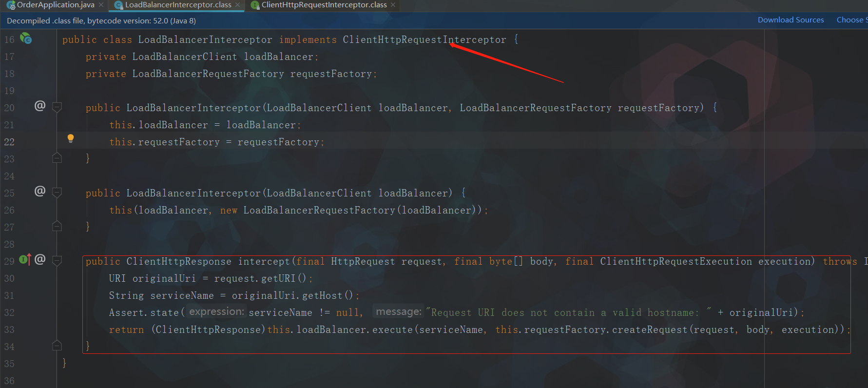This screenshot has height=388, width=868.
Task: Close the LoadBalancerInterceptor.class tab
Action: pyautogui.click(x=237, y=5)
